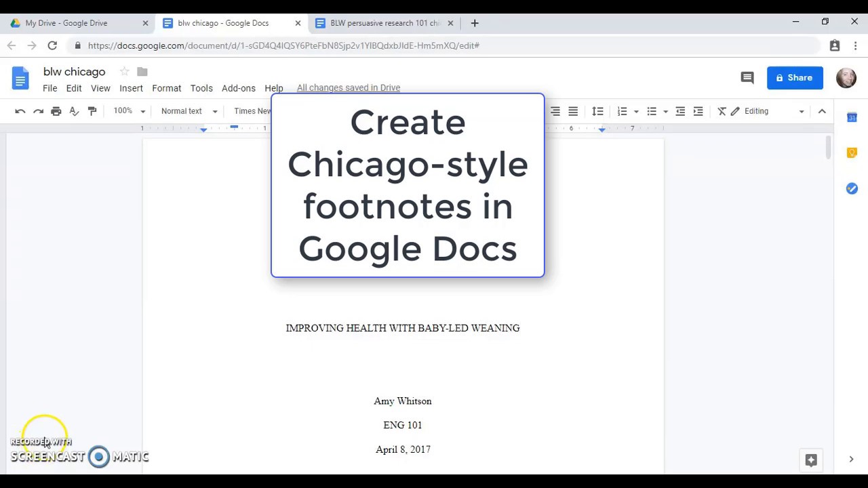Clear formatting with the Tx icon
Viewport: 868px width, 488px height.
click(722, 111)
